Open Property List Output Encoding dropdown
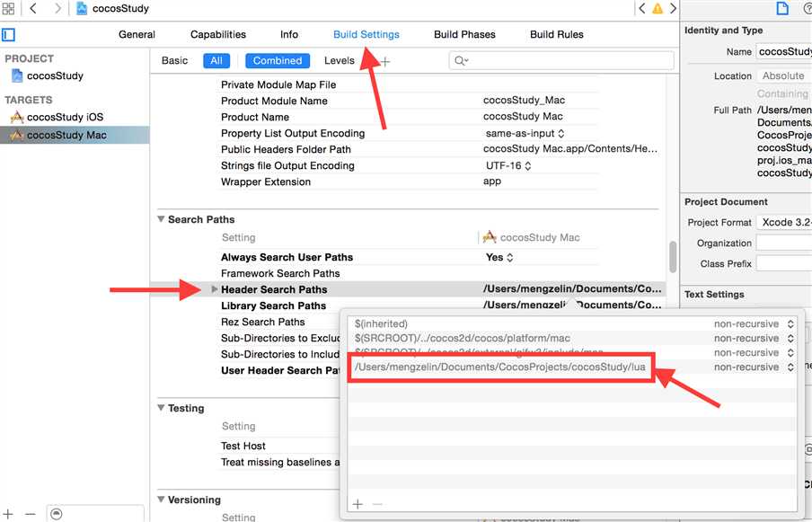Viewport: 812px width, 522px height. (x=525, y=134)
